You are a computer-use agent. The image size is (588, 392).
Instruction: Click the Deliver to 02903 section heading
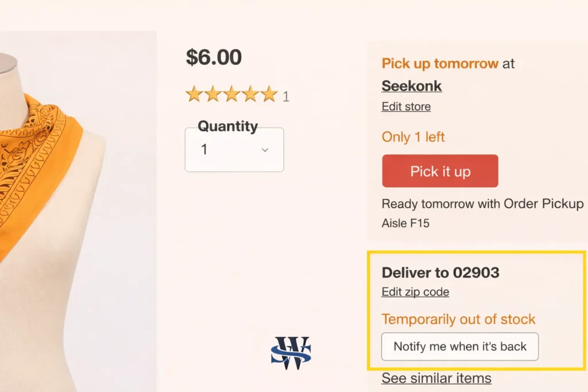pyautogui.click(x=440, y=273)
